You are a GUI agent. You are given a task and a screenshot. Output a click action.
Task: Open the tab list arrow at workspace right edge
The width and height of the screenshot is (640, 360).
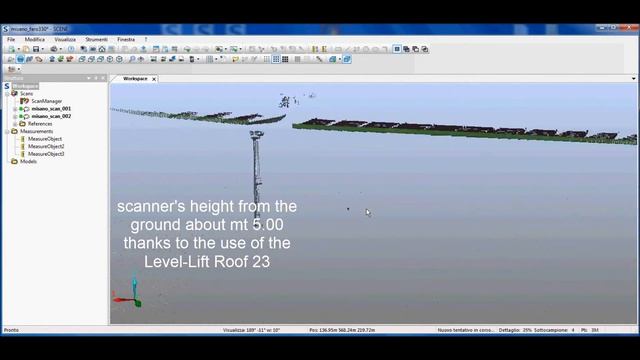(633, 78)
